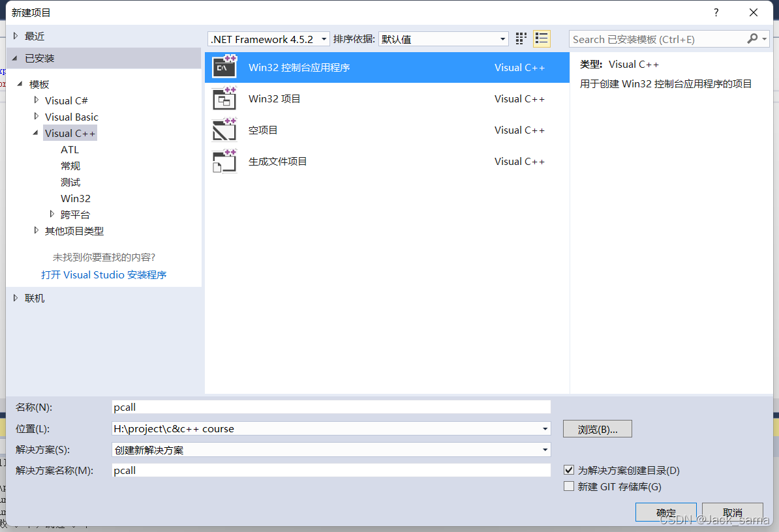
Task: Select the 跨平台 tree item label
Action: (x=76, y=214)
